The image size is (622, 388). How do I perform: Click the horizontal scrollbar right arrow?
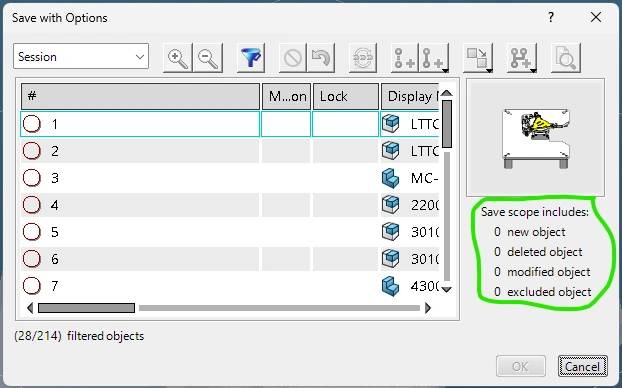[428, 308]
